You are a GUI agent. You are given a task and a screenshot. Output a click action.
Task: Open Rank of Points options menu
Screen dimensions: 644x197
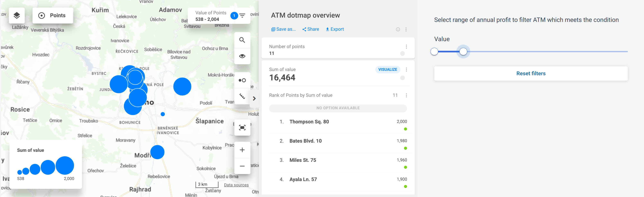point(406,95)
